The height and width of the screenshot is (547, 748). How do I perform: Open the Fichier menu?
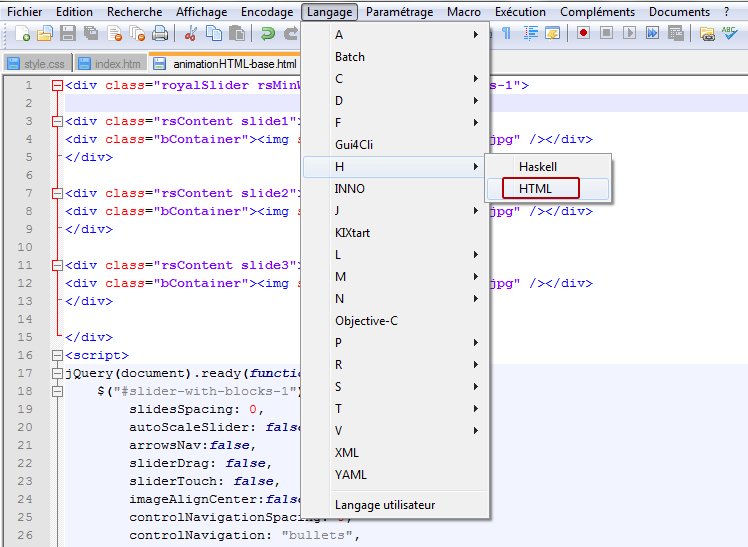pos(25,12)
